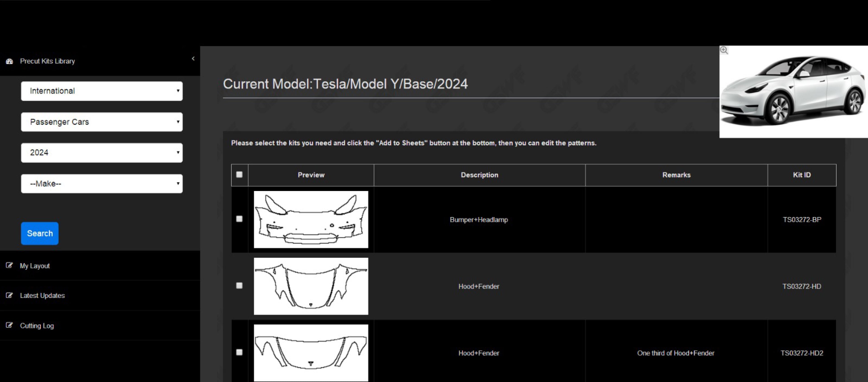Click the Precut Kits Library dashboard icon
This screenshot has width=868, height=382.
click(x=9, y=61)
